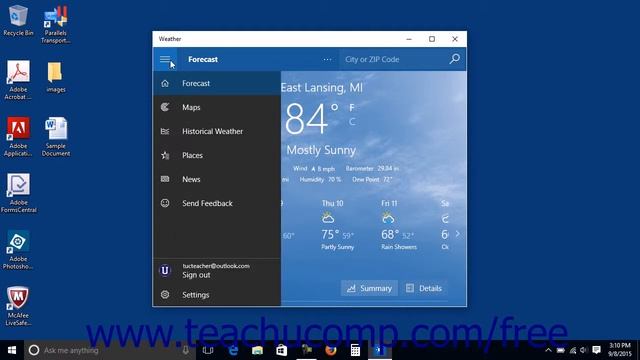Select Parallels Transporter desktop shortcut

pos(56,24)
